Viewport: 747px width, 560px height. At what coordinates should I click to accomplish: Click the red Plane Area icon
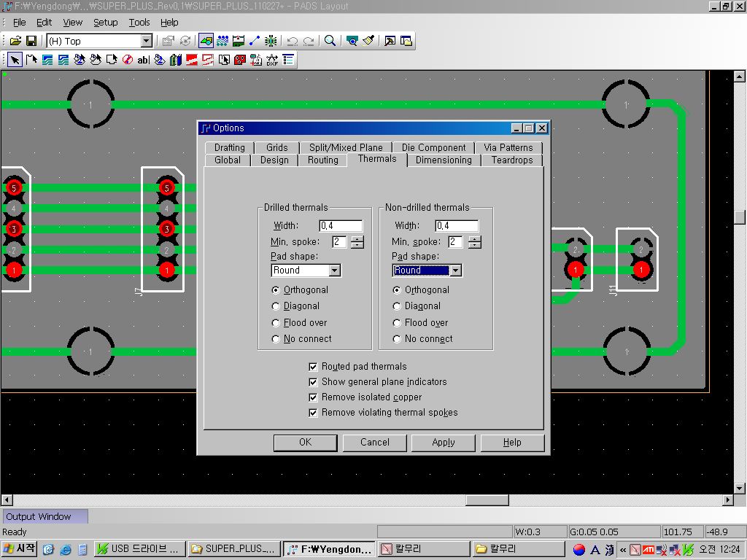pyautogui.click(x=192, y=60)
